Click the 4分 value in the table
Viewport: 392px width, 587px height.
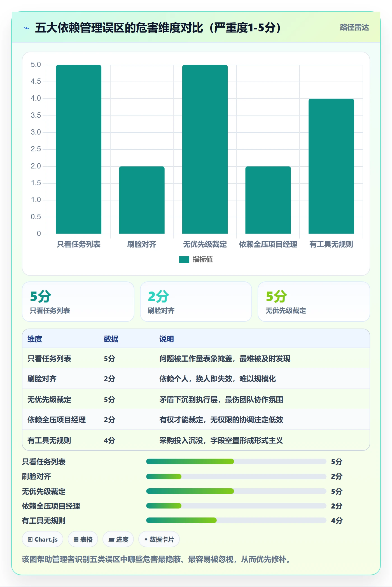coord(109,440)
